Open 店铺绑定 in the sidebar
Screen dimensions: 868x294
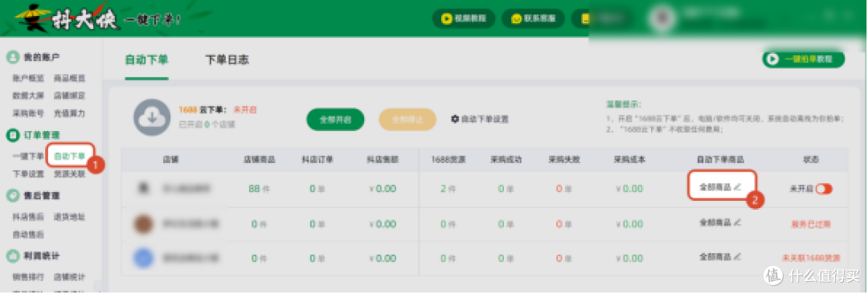click(70, 96)
